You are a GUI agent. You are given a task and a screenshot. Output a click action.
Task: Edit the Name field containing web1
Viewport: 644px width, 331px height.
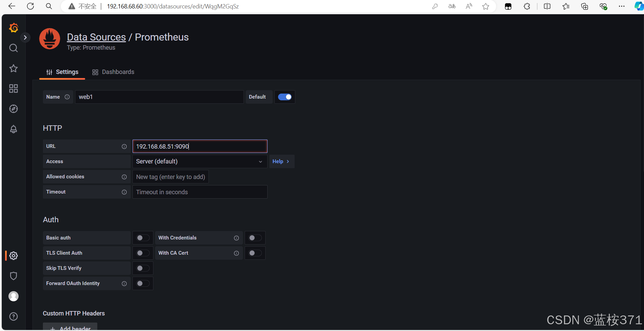coord(159,97)
